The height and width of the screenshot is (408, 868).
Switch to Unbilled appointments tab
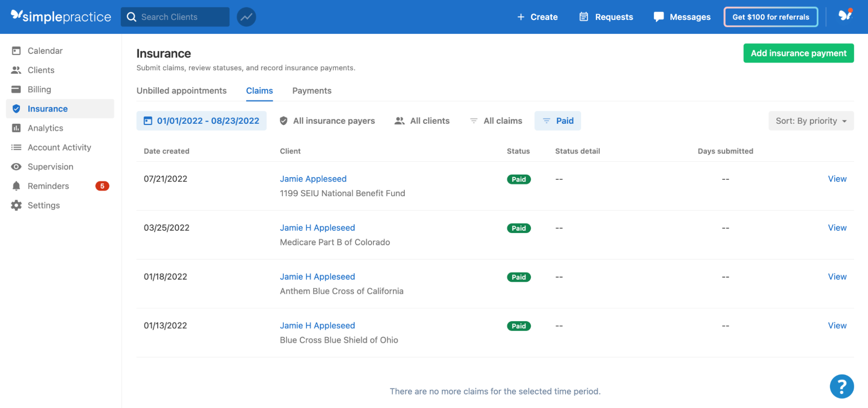[182, 91]
